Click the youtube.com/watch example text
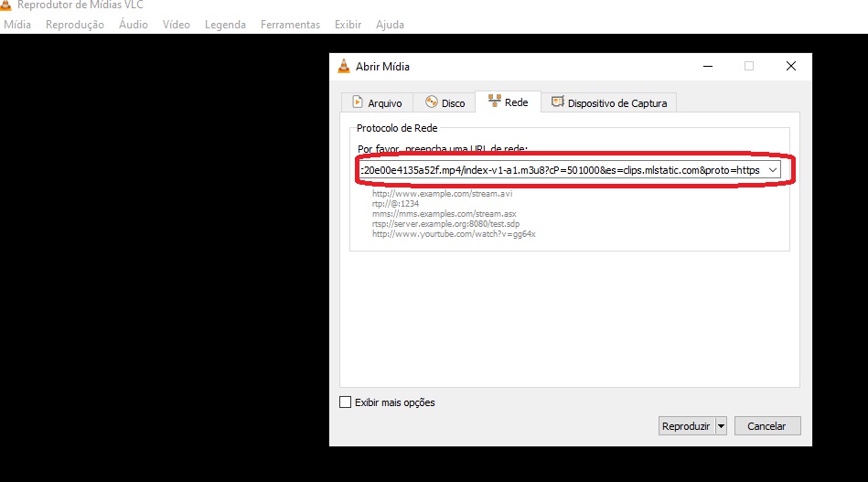This screenshot has height=482, width=868. (454, 234)
